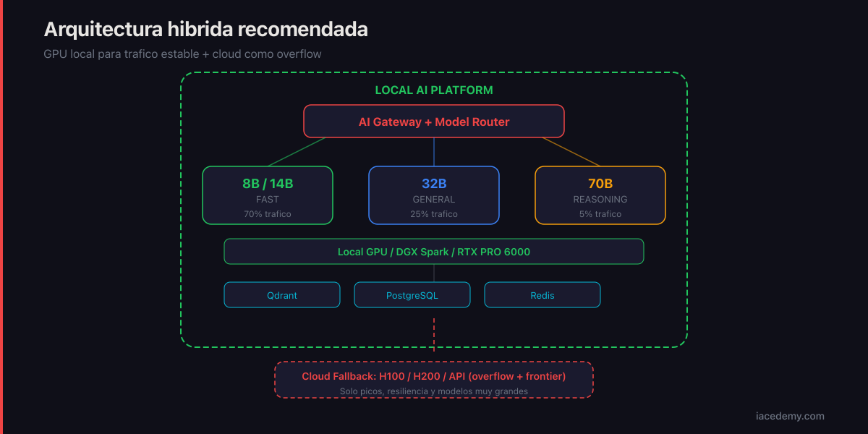Click the 'GENERAL' label
The width and height of the screenshot is (868, 434).
[x=434, y=199]
